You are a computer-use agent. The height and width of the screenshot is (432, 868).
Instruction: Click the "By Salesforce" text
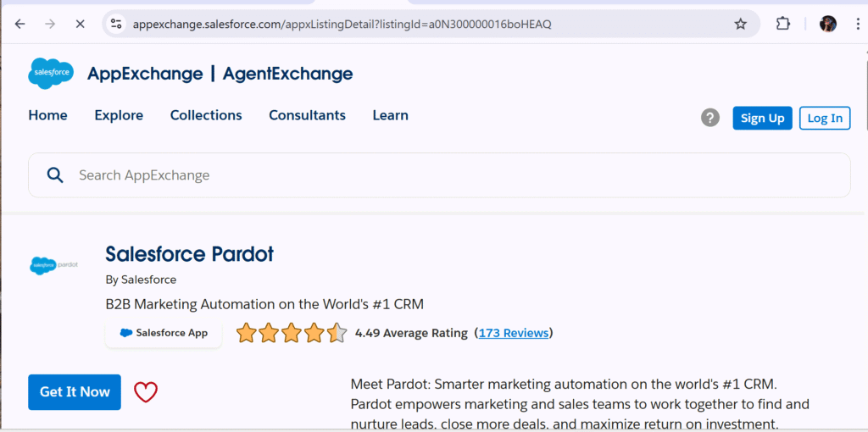coord(142,280)
